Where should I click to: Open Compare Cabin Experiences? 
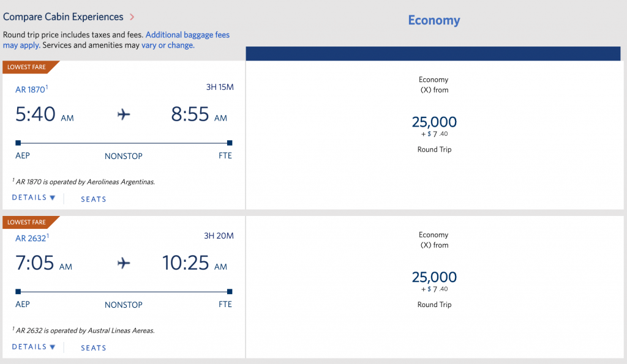pos(63,17)
